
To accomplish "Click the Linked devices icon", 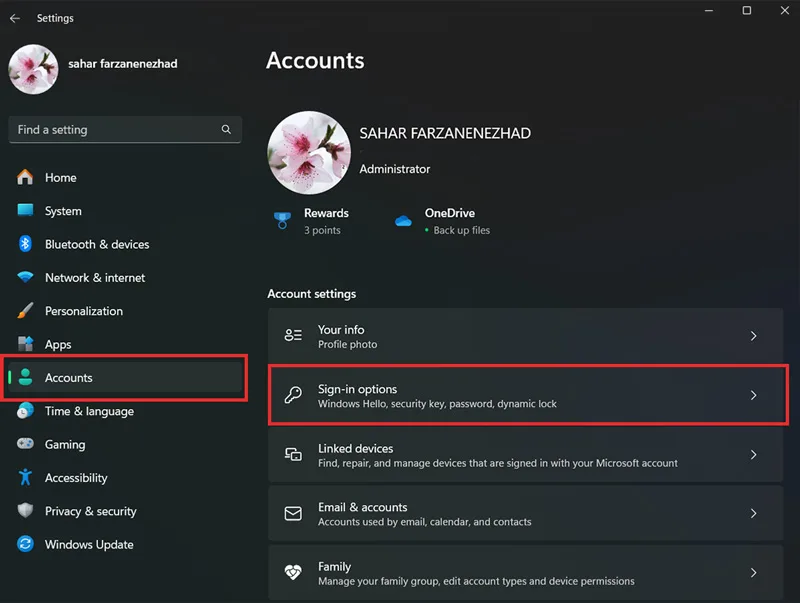I will pos(293,454).
